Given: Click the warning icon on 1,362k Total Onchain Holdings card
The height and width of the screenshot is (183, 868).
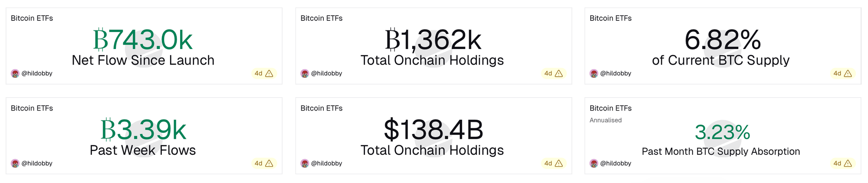Looking at the screenshot, I should coord(559,74).
